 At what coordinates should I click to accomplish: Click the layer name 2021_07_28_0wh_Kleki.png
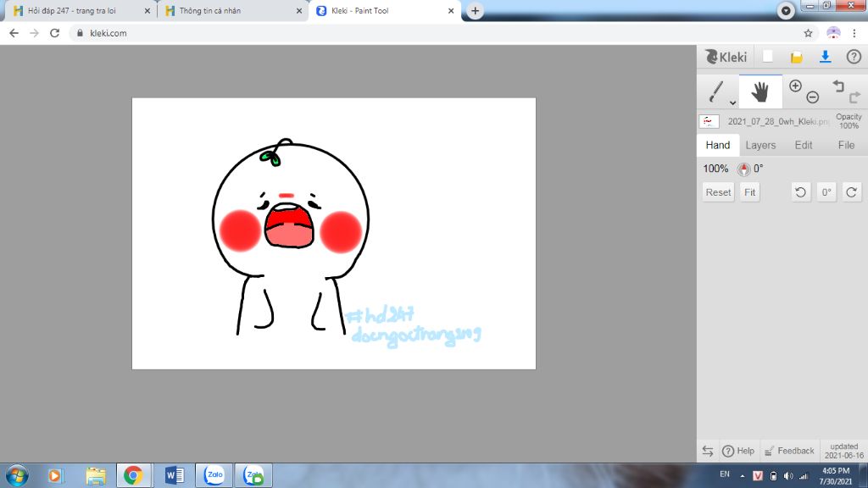(778, 121)
